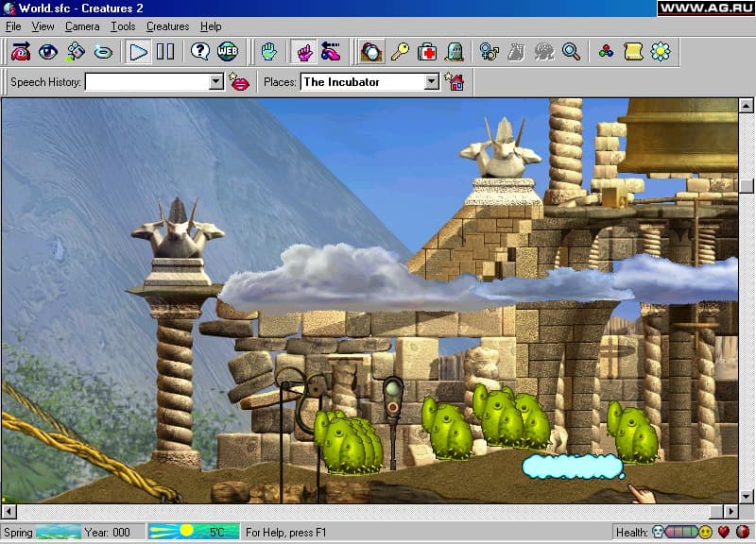Select the pink pointing hand tool

pos(303,52)
